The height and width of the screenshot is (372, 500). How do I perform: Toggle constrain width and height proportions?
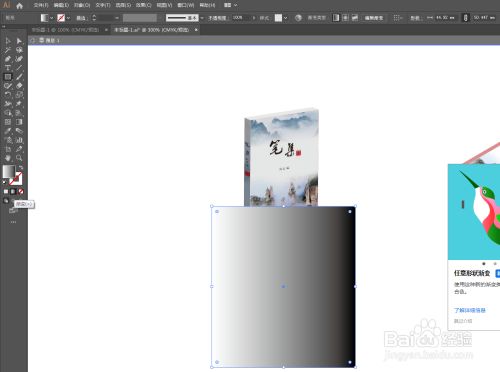tap(465, 18)
